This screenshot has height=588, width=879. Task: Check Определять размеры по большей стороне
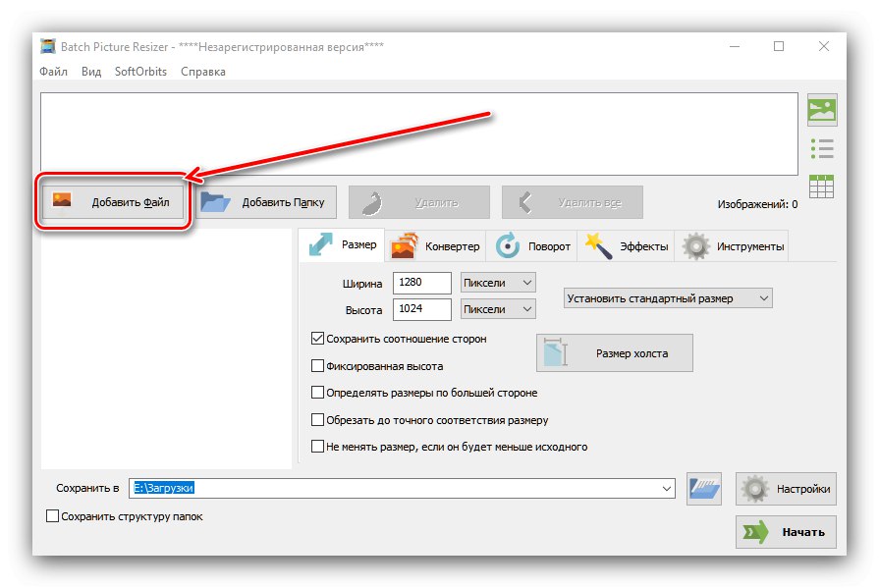pyautogui.click(x=317, y=393)
